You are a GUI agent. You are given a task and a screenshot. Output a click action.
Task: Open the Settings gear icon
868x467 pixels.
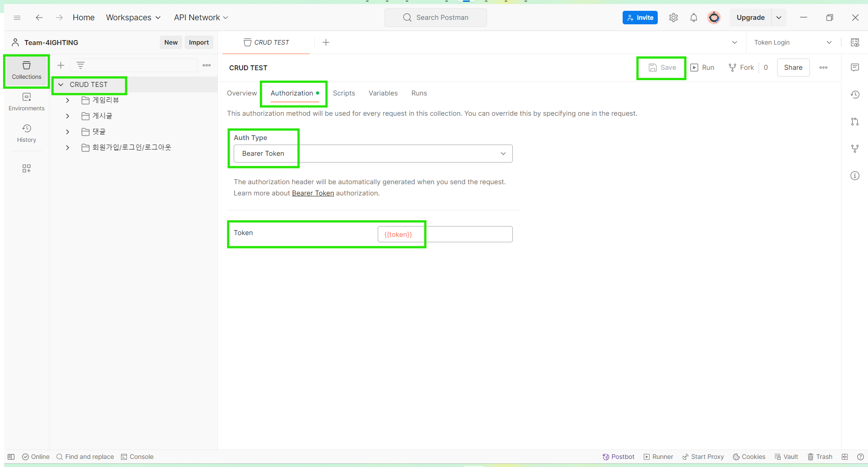(674, 18)
